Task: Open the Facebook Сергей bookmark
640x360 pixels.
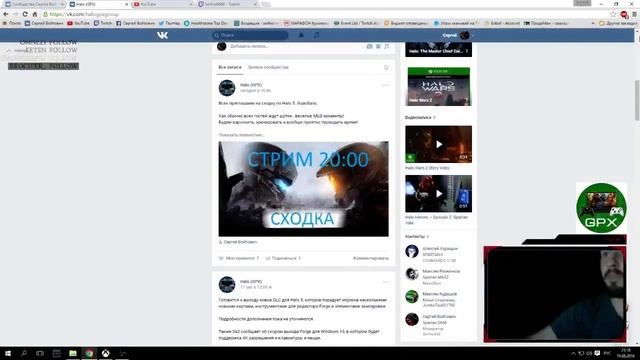Action: click(x=136, y=23)
